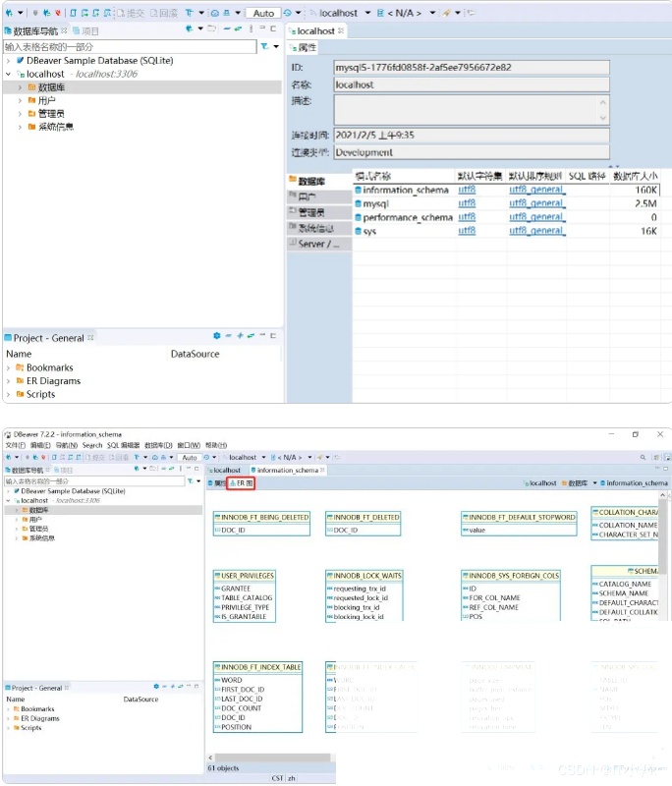
Task: Expand 用户 folder in top navigator tree
Action: pos(20,100)
